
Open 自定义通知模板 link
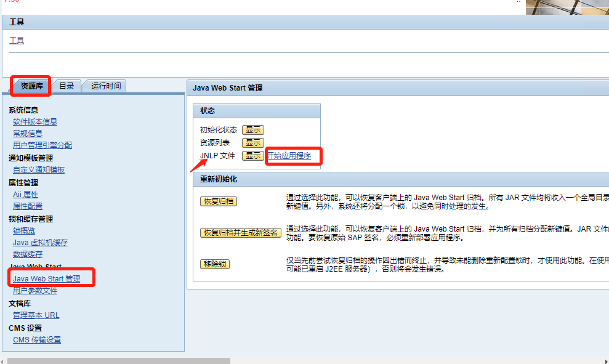(39, 170)
